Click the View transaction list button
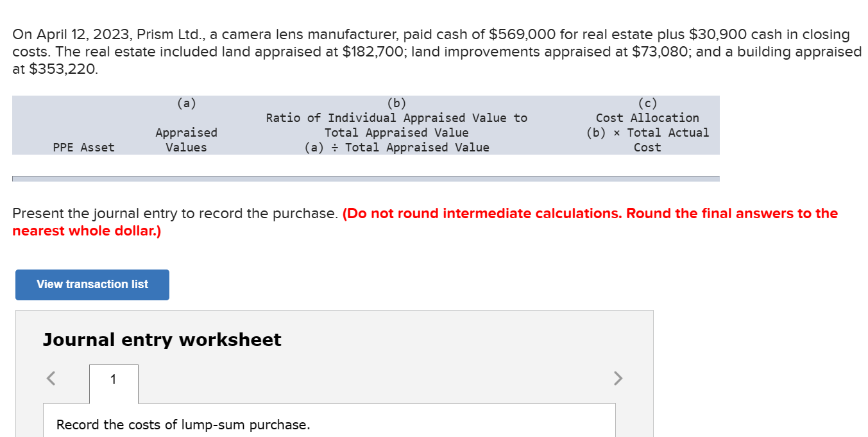 92,284
